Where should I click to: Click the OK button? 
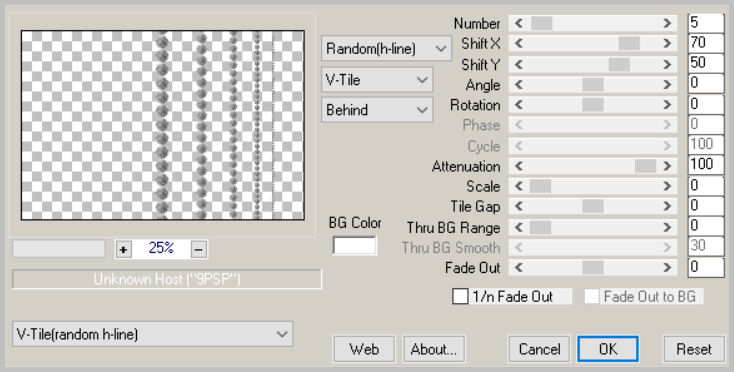click(608, 349)
